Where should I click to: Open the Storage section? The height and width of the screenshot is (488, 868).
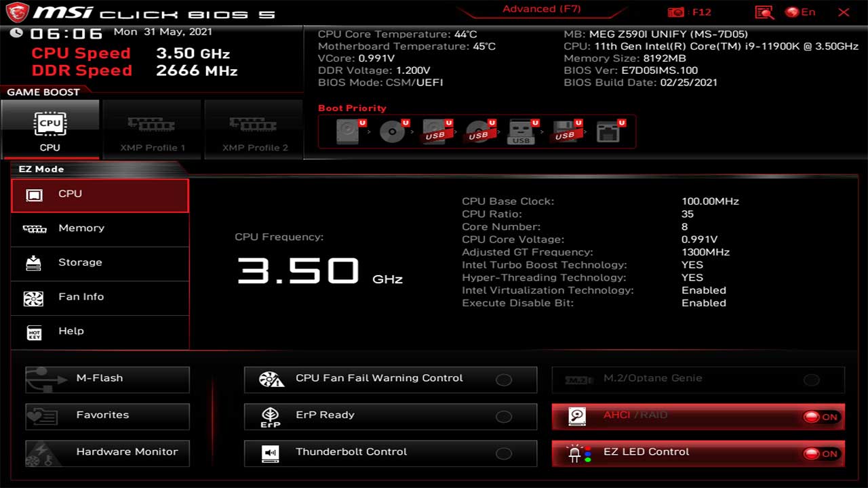100,264
